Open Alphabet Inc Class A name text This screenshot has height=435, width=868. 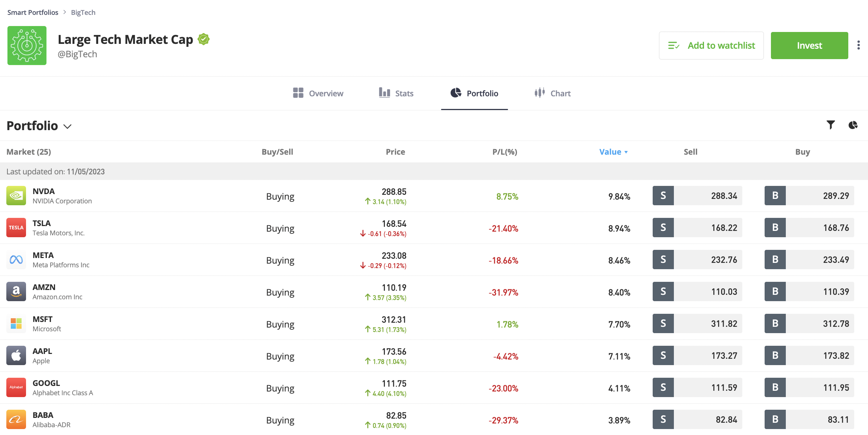tap(62, 393)
